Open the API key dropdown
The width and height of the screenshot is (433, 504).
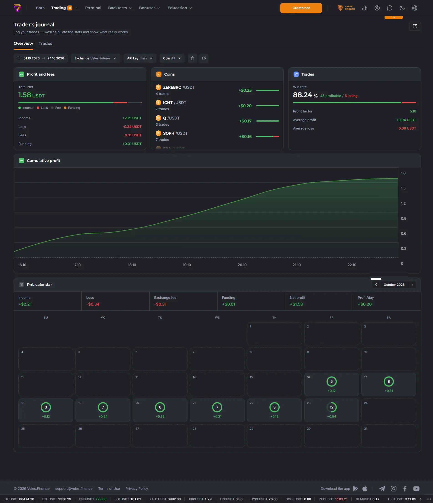(140, 58)
